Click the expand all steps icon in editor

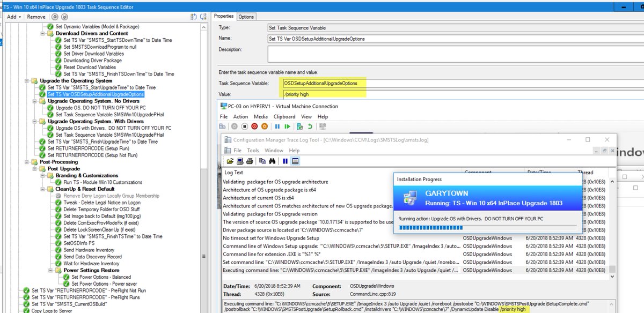pyautogui.click(x=193, y=17)
